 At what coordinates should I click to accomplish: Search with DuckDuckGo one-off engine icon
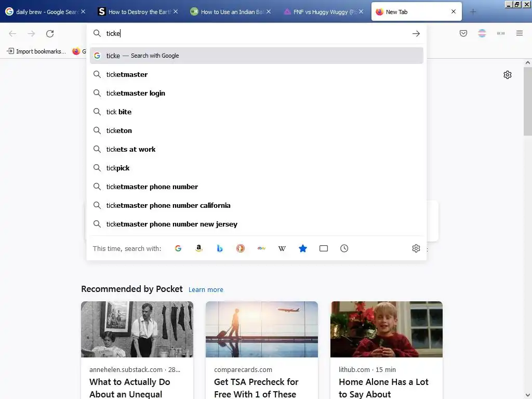(x=241, y=248)
